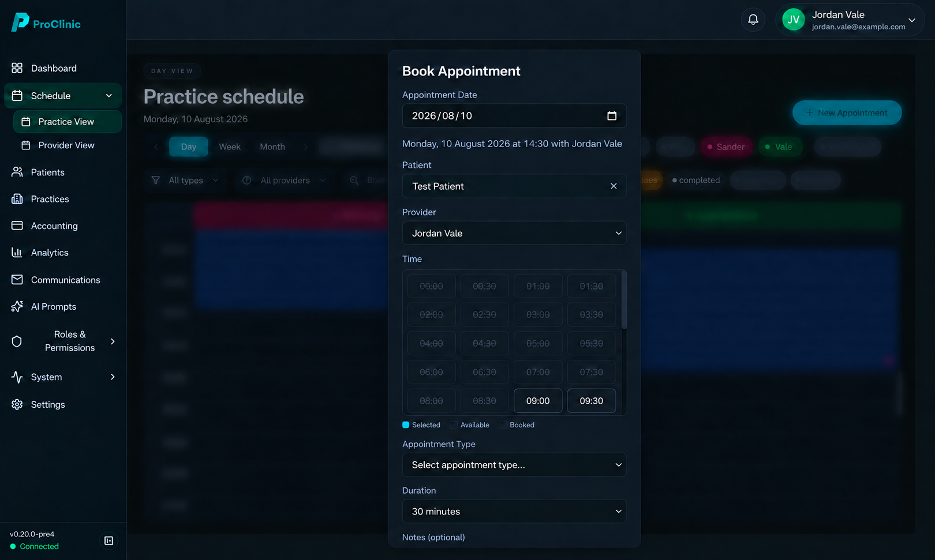
Task: Open the Practices sidebar icon
Action: (17, 199)
